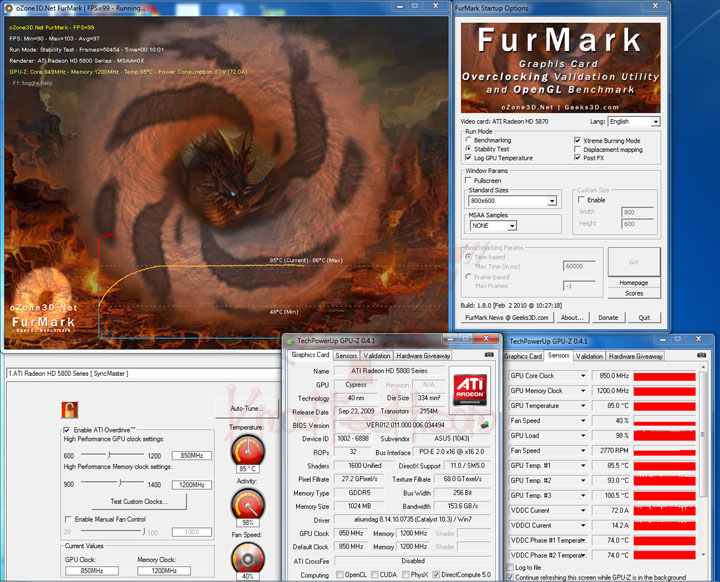Image resolution: width=720 pixels, height=582 pixels.
Task: Toggle Post FX checkbox
Action: tap(577, 158)
